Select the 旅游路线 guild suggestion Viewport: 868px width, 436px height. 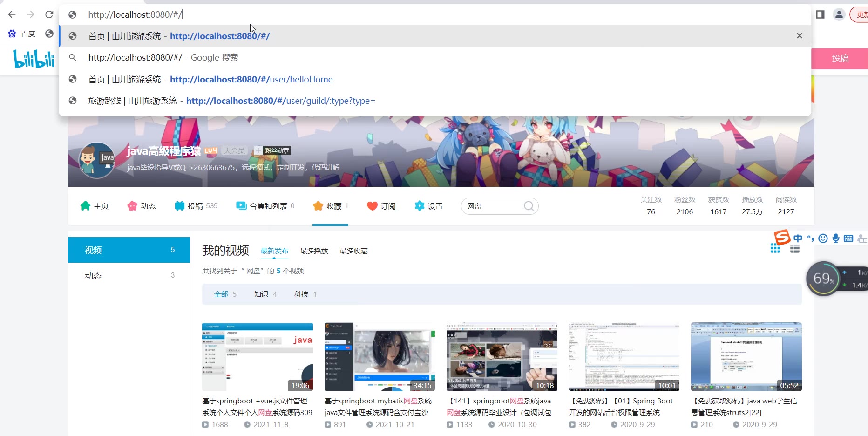pyautogui.click(x=435, y=101)
